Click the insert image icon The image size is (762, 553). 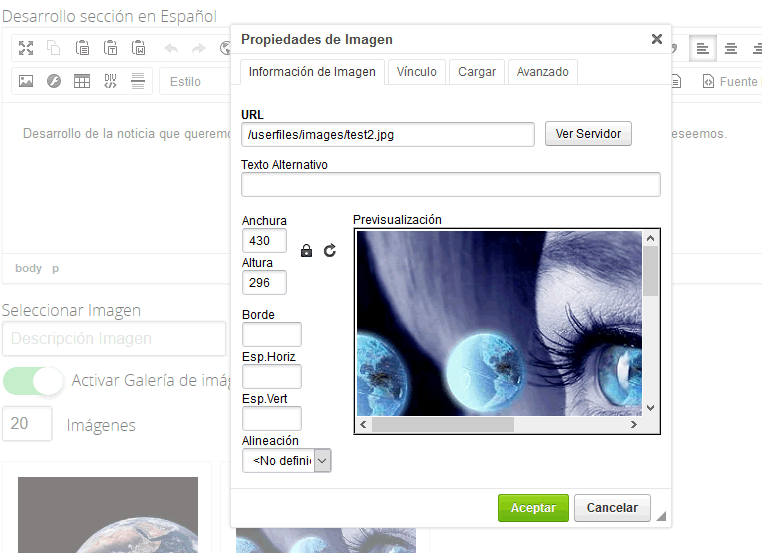(26, 81)
